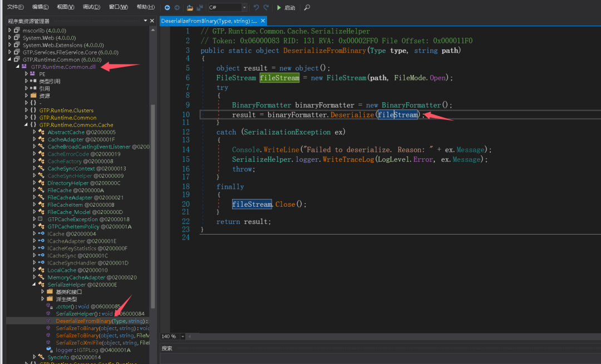Select CacheAdapter class in tree
The width and height of the screenshot is (601, 364).
click(x=81, y=139)
